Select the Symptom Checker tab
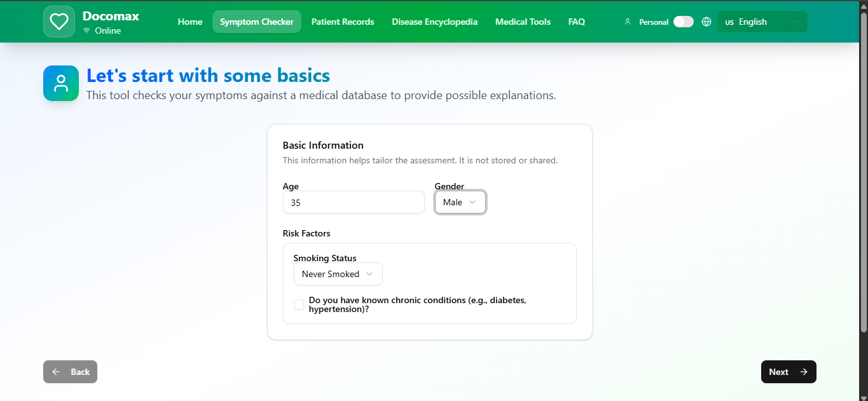Screen dimensions: 868x401 pyautogui.click(x=257, y=22)
